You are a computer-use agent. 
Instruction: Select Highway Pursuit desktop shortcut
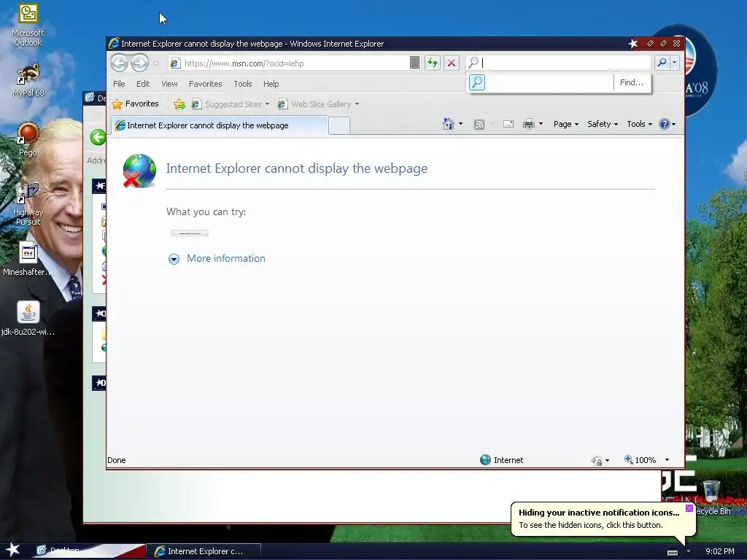pyautogui.click(x=28, y=204)
